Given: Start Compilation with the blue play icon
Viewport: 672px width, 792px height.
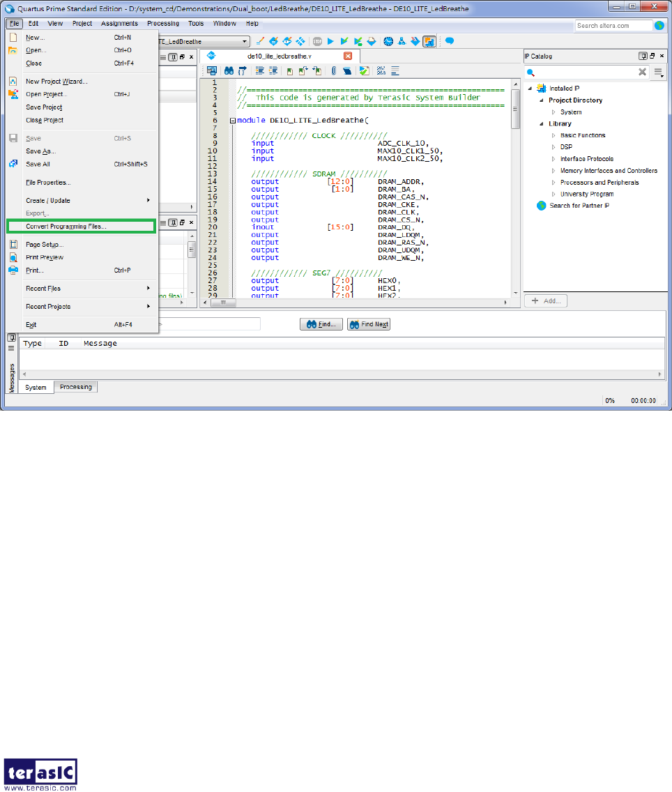Looking at the screenshot, I should (330, 41).
